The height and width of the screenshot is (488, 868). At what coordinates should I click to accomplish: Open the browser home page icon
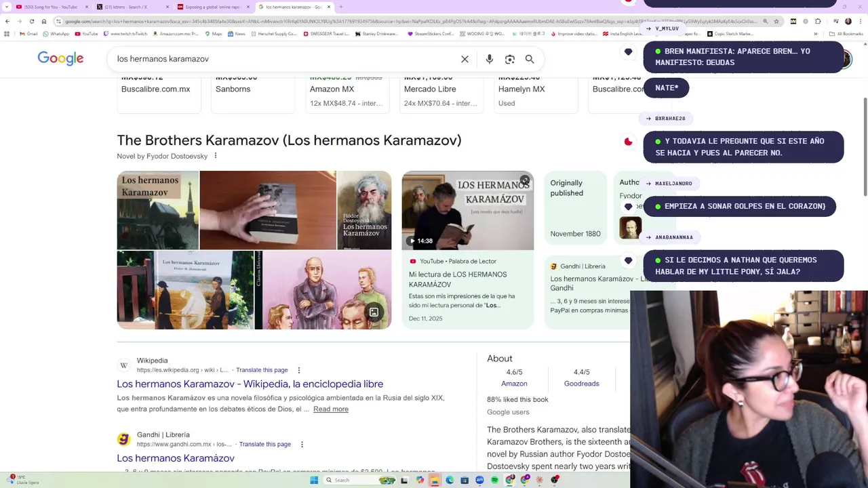pyautogui.click(x=44, y=21)
